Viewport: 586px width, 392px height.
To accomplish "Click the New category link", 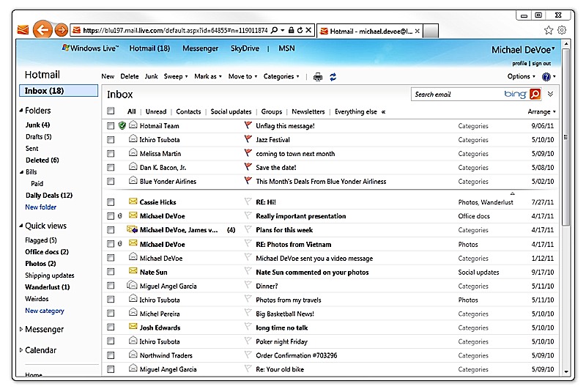I will pos(45,311).
